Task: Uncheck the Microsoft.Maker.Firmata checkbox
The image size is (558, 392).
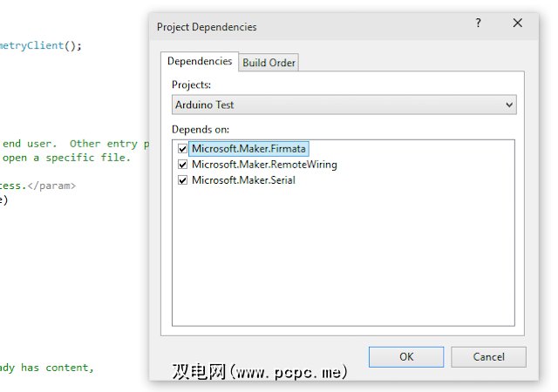Action: (x=183, y=149)
